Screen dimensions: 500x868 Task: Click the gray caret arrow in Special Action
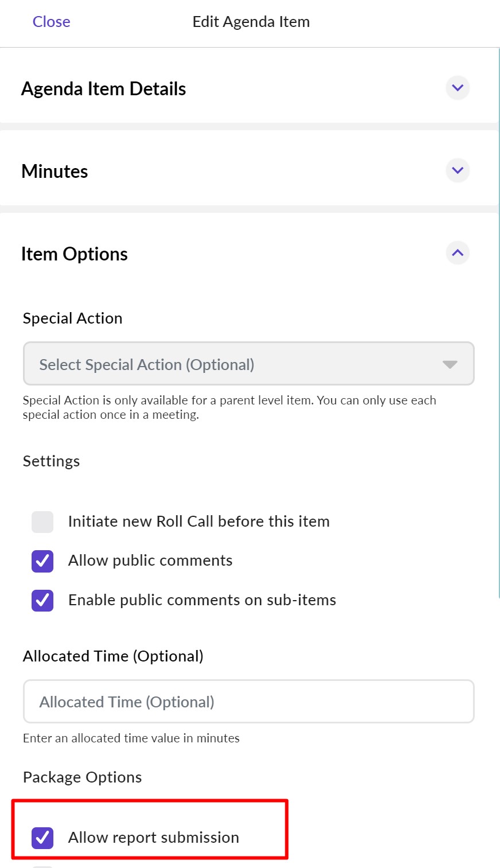(x=450, y=364)
